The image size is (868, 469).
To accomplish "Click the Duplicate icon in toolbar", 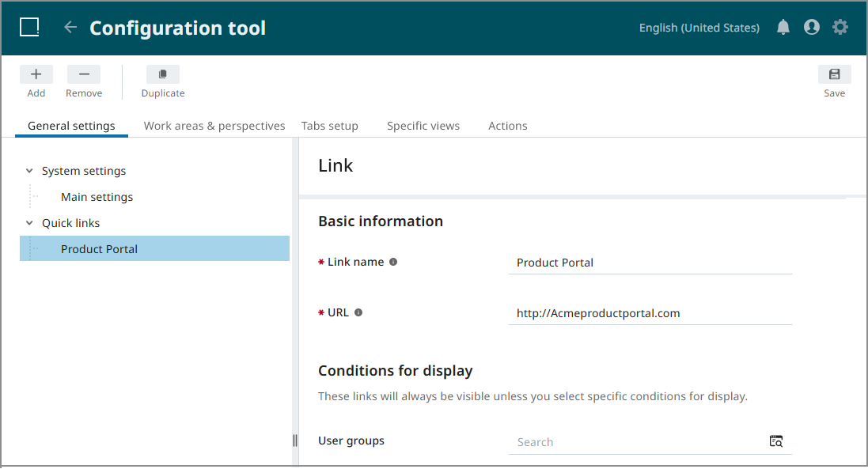I will pos(163,74).
